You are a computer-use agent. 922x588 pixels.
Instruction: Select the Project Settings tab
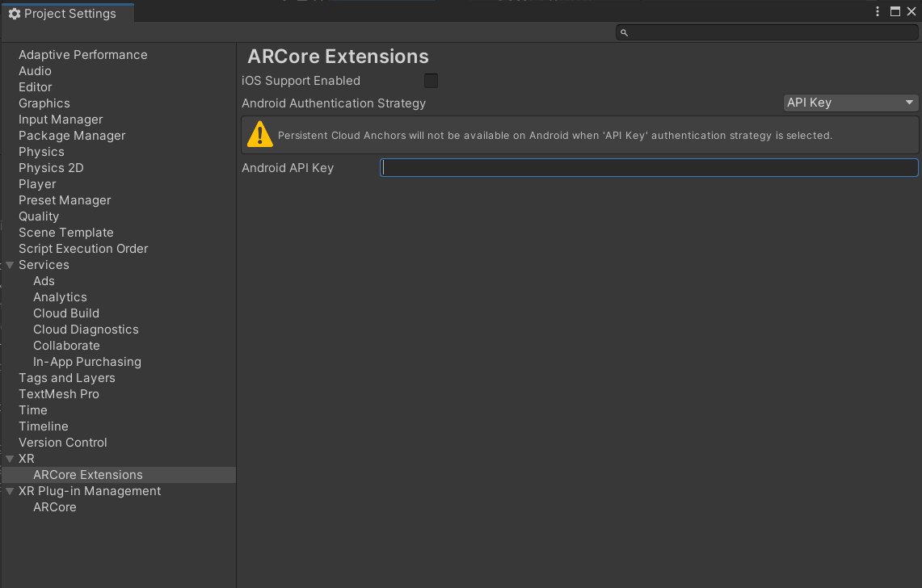[68, 13]
